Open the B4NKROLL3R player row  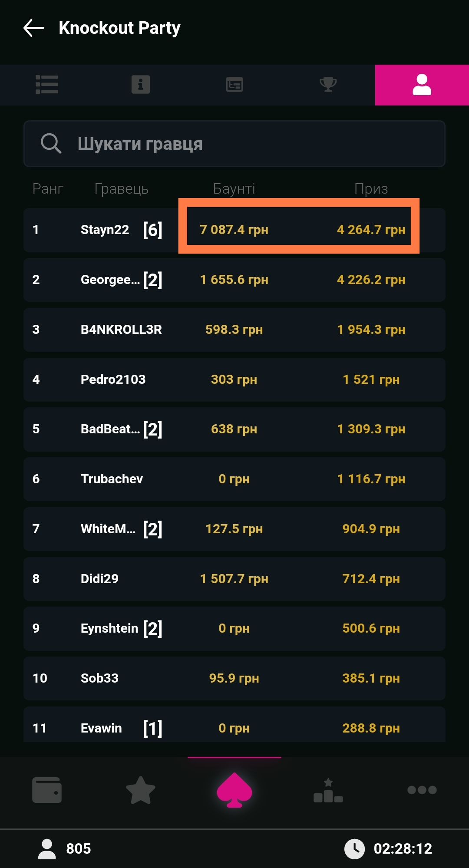(x=121, y=330)
